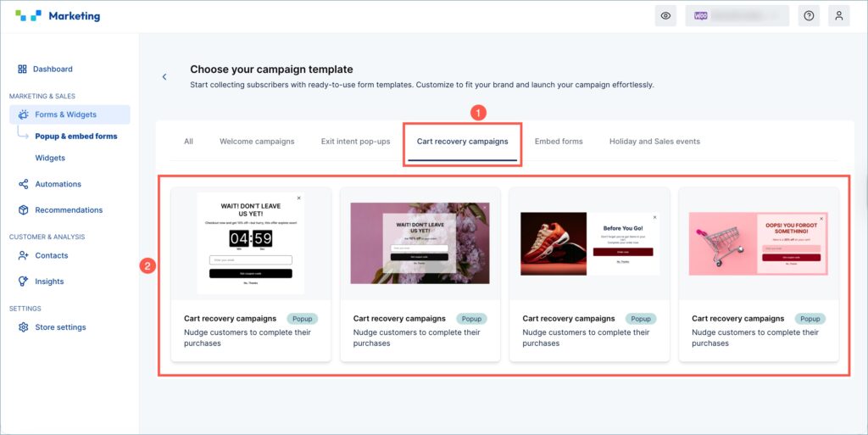Click the Insights lightbulb icon
This screenshot has height=435, width=868.
(23, 282)
